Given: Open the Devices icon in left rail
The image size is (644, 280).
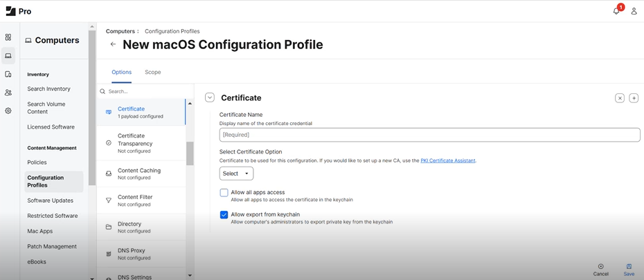Looking at the screenshot, I should point(8,74).
